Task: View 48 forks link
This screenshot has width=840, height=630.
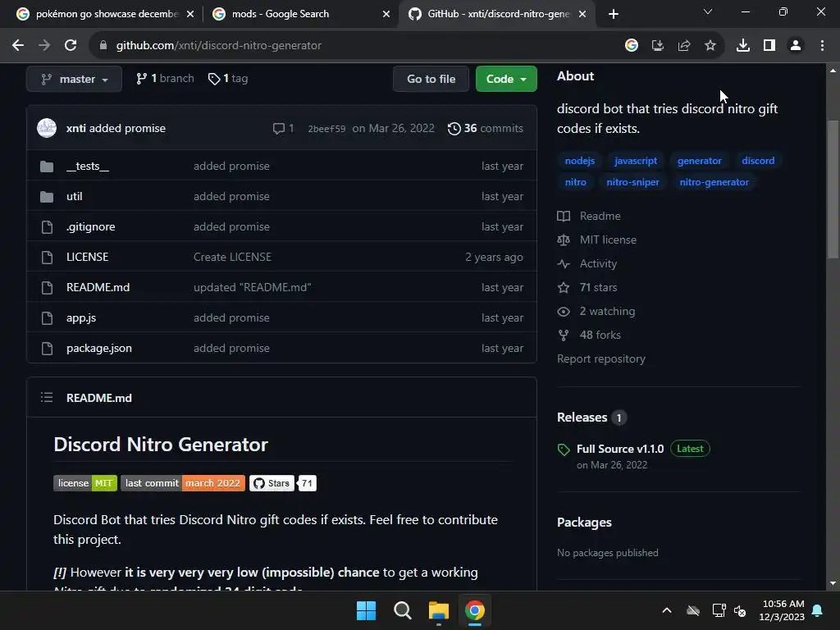Action: (589, 336)
